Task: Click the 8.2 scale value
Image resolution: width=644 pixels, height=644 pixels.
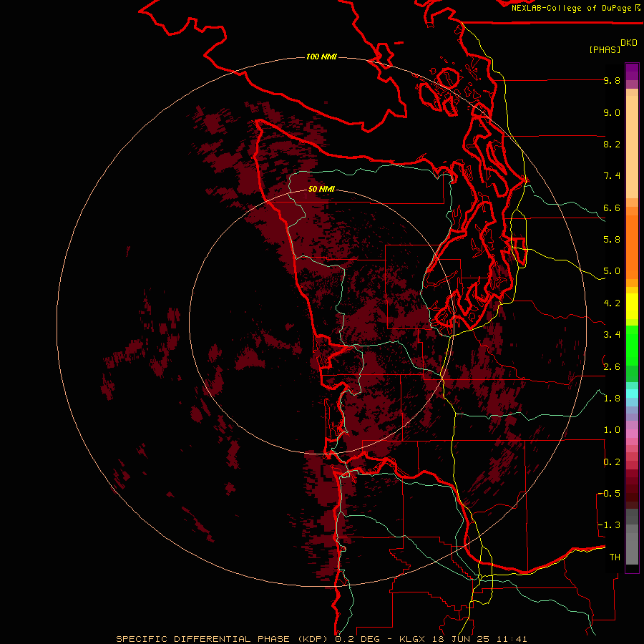Action: [612, 144]
